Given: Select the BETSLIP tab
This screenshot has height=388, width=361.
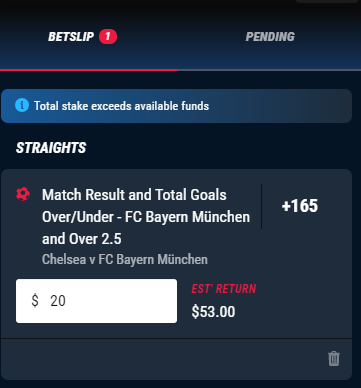Looking at the screenshot, I should tap(71, 37).
